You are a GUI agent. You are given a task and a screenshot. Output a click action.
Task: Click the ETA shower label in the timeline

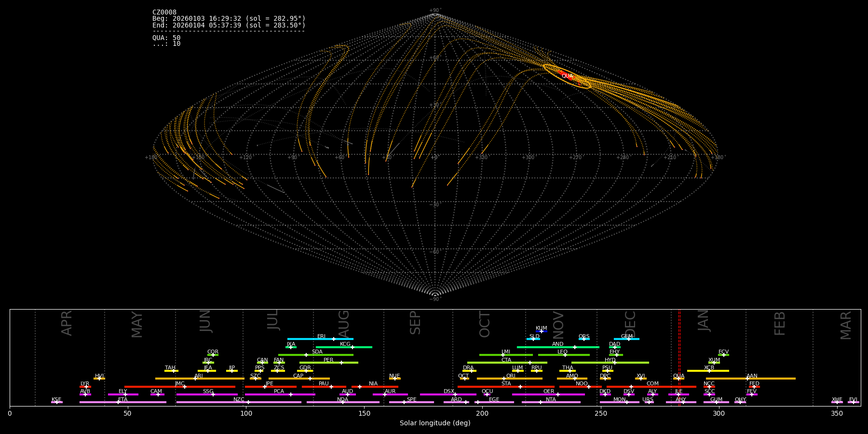pos(123,400)
